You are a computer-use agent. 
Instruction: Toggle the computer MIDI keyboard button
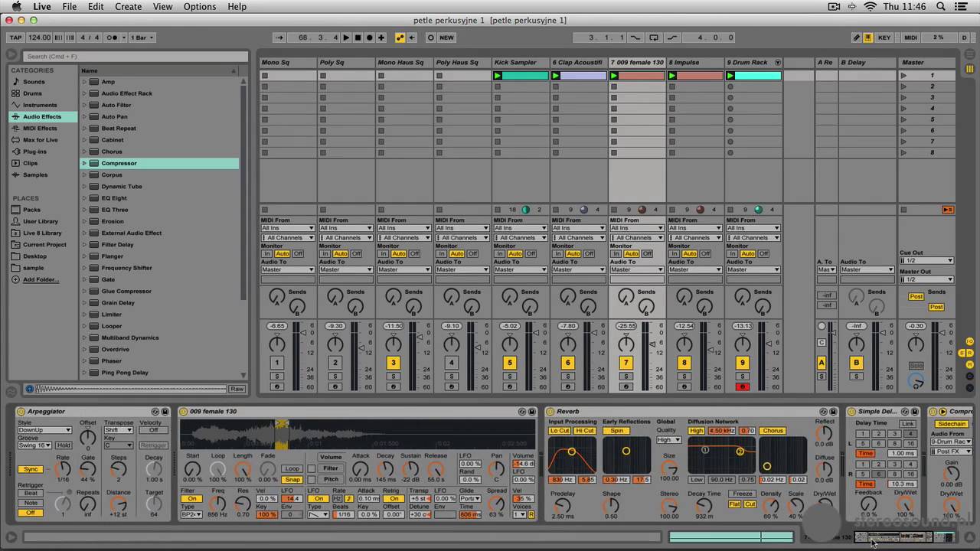click(868, 37)
